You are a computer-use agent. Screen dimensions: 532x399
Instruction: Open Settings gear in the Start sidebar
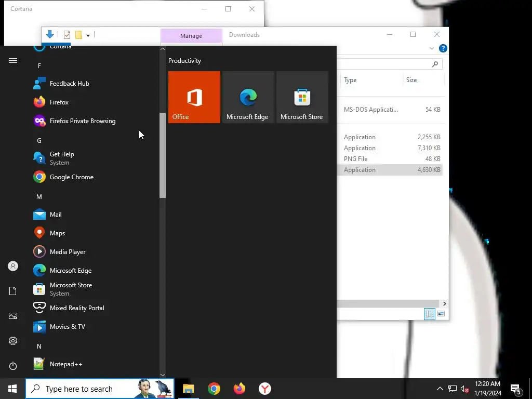click(x=13, y=341)
